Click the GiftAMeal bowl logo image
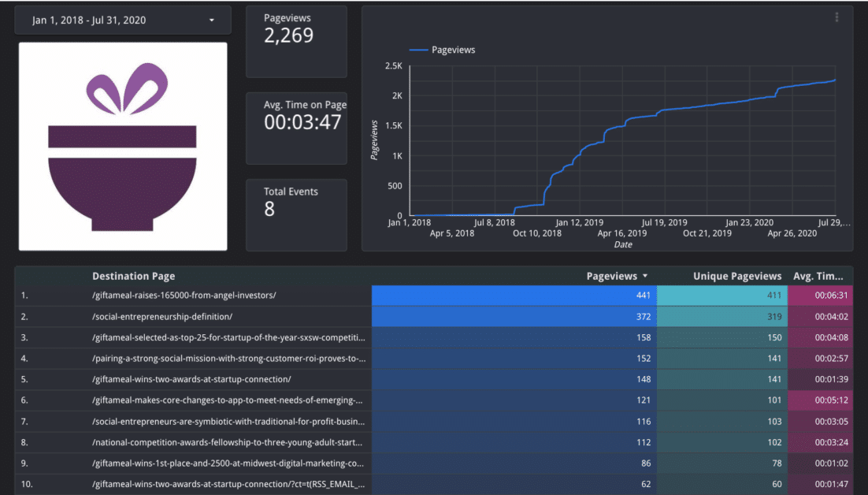The height and width of the screenshot is (495, 868). (122, 146)
